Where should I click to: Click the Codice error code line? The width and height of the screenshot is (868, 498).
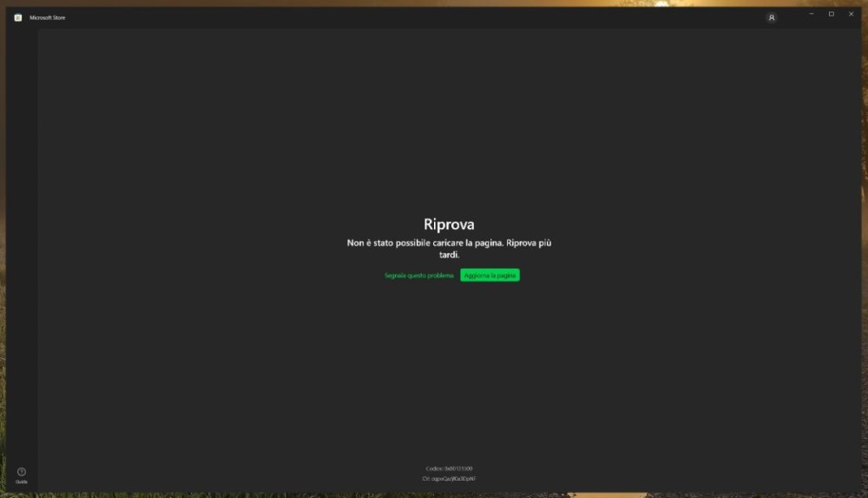pos(449,469)
